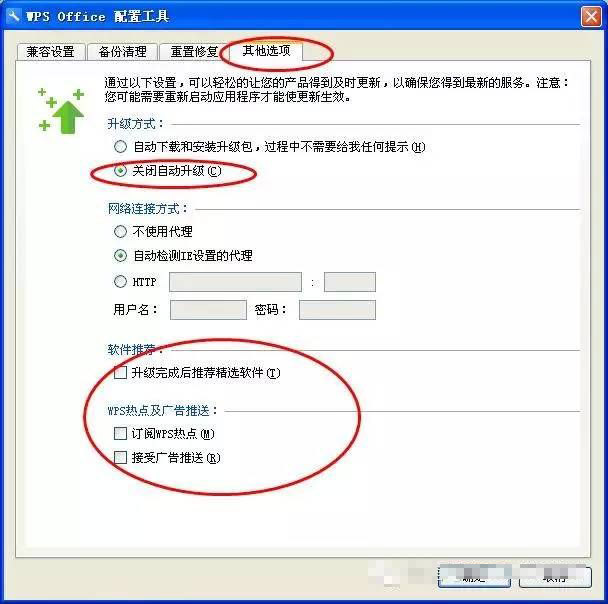Click the HTTP proxy address field
This screenshot has height=604, width=608.
235,282
